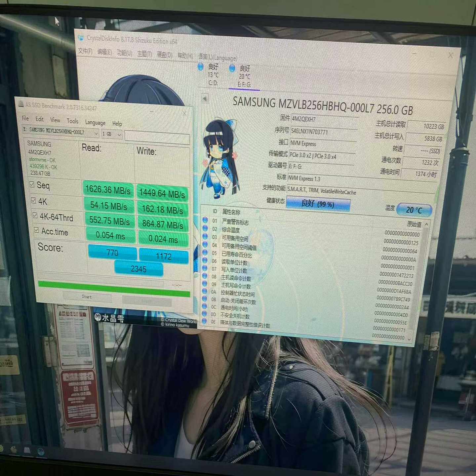Click the transfer mode field PCIe 3.0 x2 | PCIe 3.0 x4
This screenshot has height=476, width=476.
click(x=322, y=156)
